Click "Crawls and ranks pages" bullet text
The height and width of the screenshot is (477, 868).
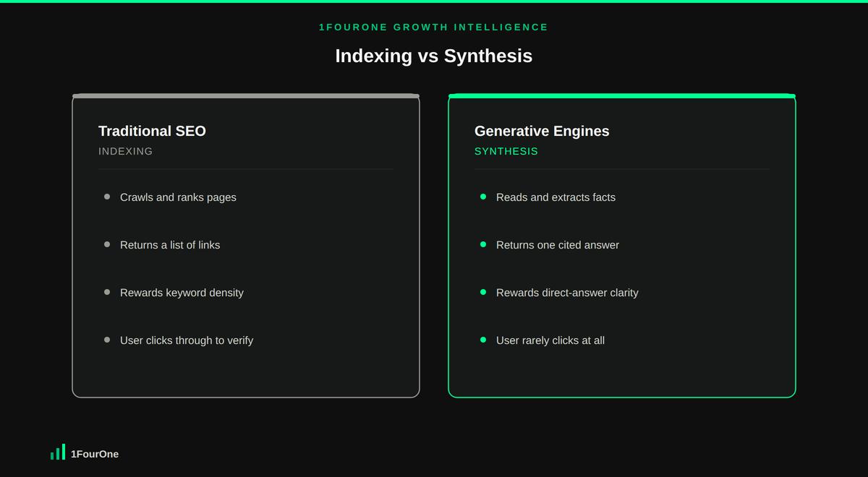[x=178, y=197]
